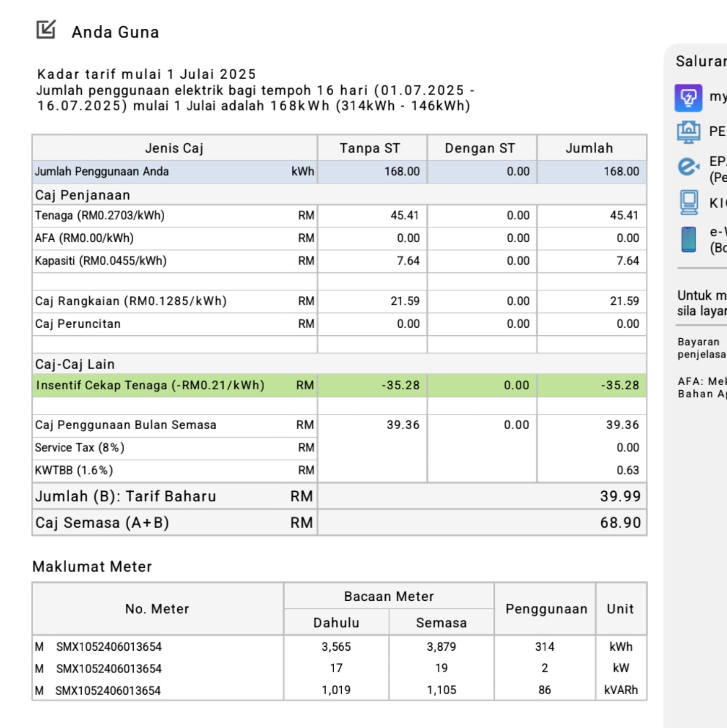Click the Dengan ST column header

click(x=480, y=148)
